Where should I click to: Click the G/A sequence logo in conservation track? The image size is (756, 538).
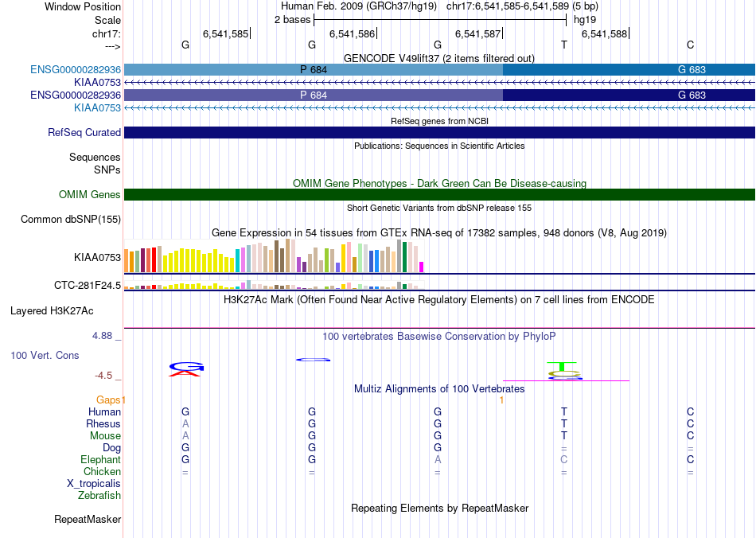pos(185,369)
